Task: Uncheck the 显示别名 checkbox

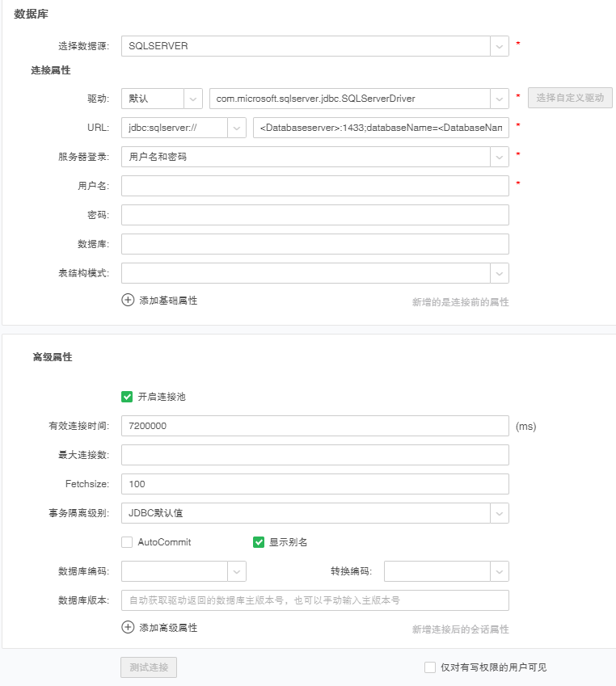Action: (x=259, y=542)
